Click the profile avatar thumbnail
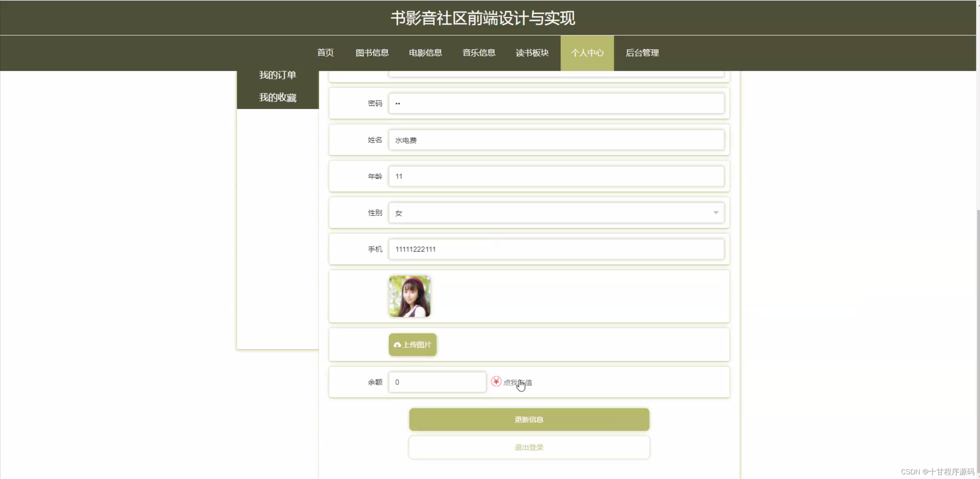 coord(410,296)
